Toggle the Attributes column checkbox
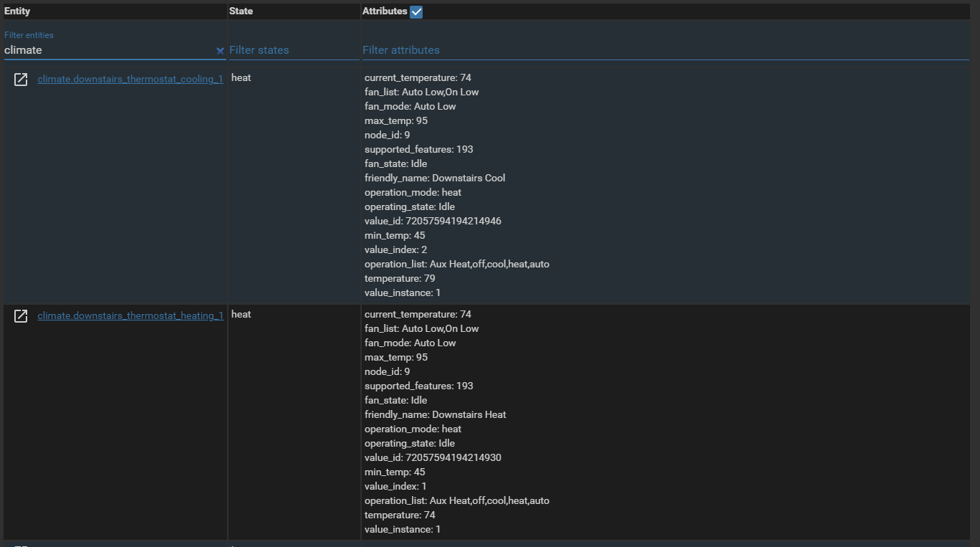 point(416,11)
